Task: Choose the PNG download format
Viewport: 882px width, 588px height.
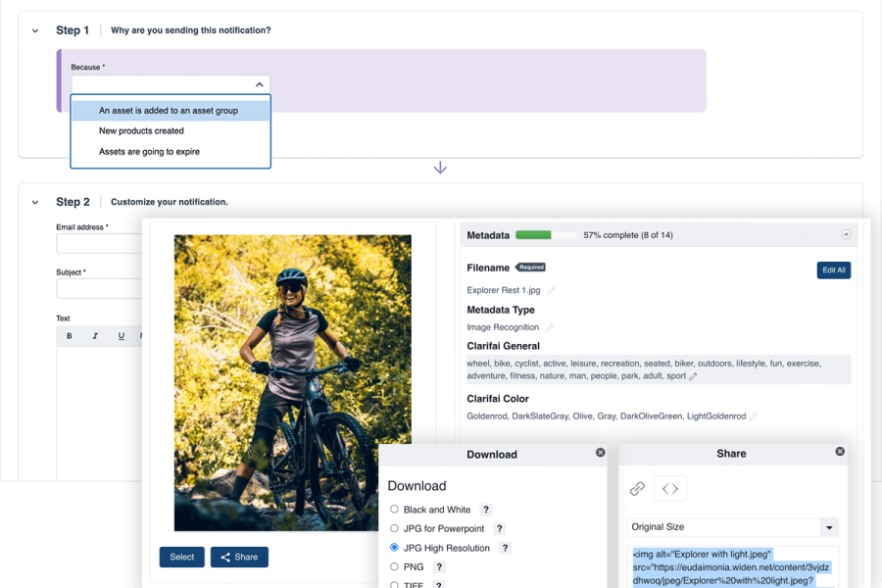Action: point(395,566)
